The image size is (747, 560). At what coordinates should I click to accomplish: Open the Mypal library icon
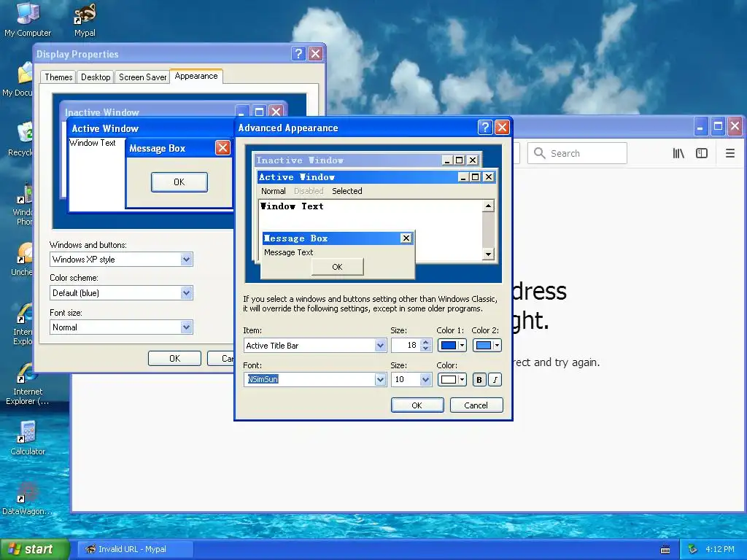tap(678, 153)
